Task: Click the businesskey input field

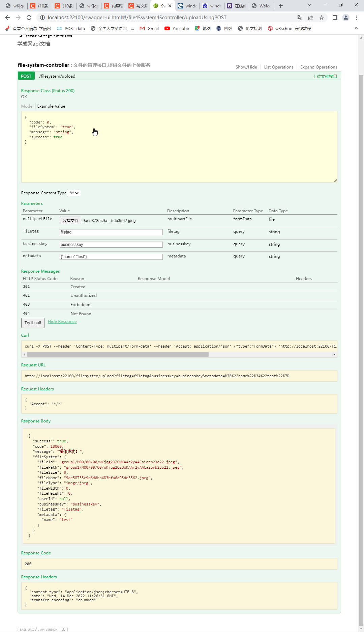Action: 111,245
